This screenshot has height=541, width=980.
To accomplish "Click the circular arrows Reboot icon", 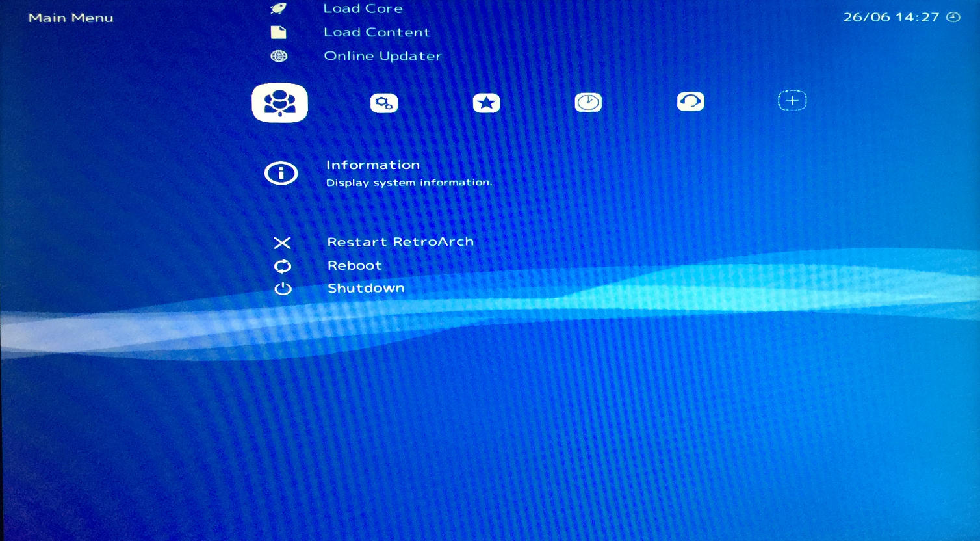I will pos(282,266).
